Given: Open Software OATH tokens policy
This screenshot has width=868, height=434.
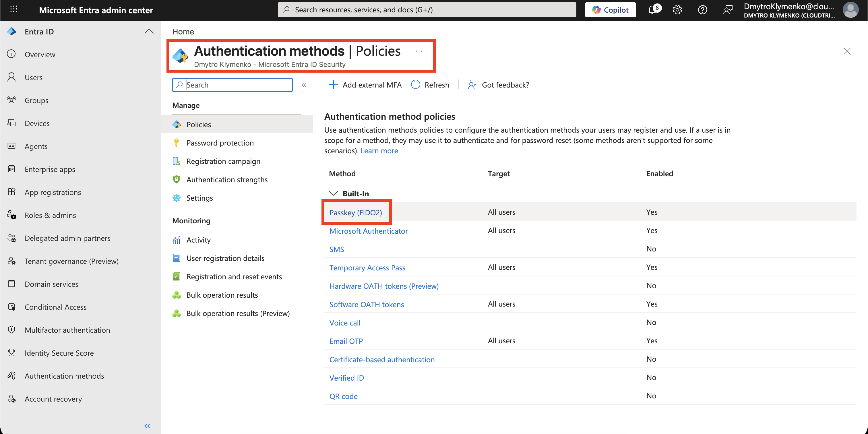Looking at the screenshot, I should [x=366, y=304].
